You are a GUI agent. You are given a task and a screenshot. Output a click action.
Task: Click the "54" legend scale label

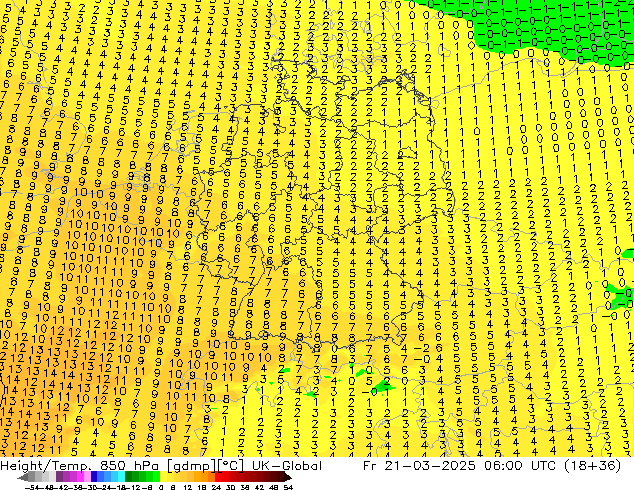click(x=288, y=487)
